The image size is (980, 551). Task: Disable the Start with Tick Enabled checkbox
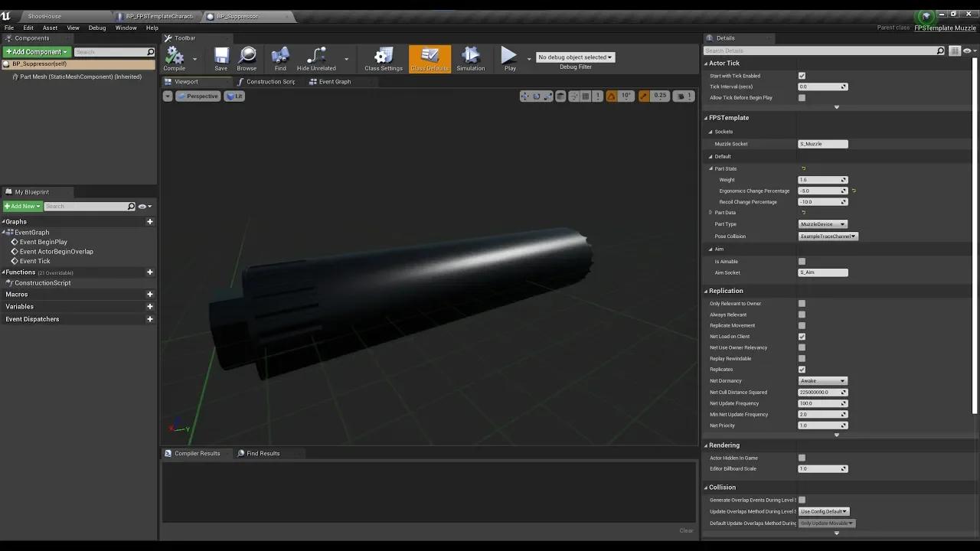802,76
